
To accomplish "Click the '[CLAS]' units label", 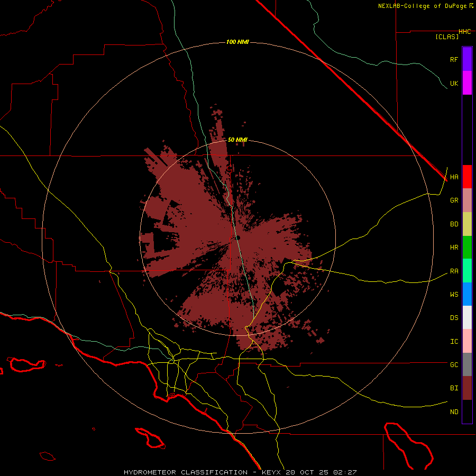I will point(447,37).
